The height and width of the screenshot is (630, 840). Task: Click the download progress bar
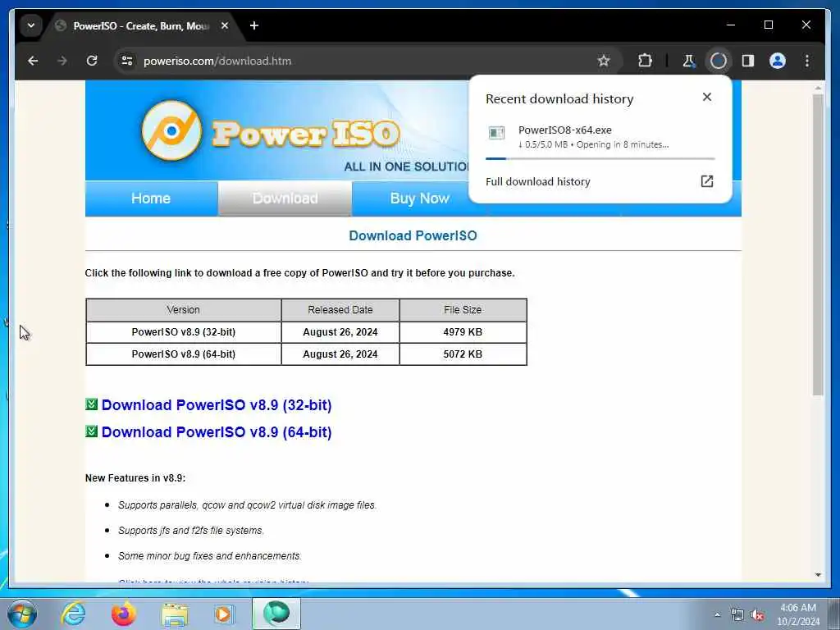(x=600, y=158)
